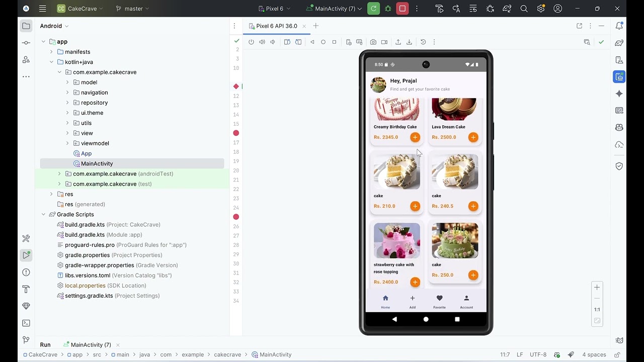Click the Debug bug icon
Viewport: 644px width, 362px height.
(388, 9)
